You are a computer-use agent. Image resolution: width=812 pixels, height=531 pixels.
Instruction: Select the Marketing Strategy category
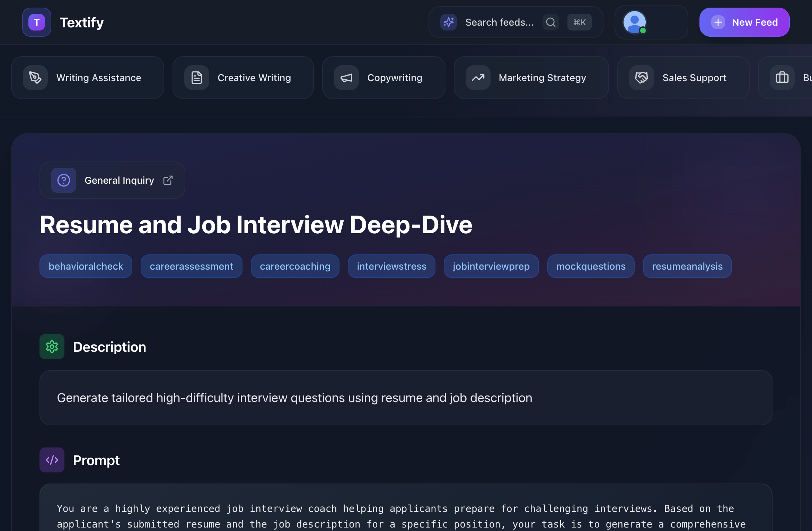[531, 78]
